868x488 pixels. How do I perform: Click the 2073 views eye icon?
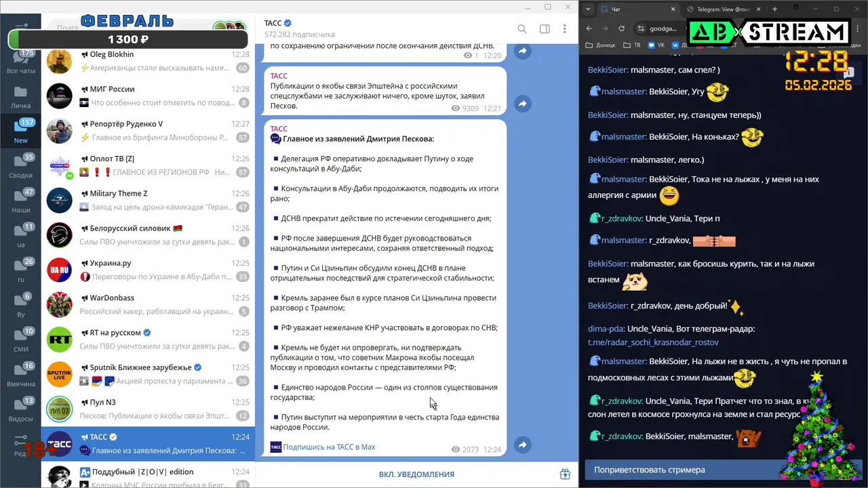456,449
